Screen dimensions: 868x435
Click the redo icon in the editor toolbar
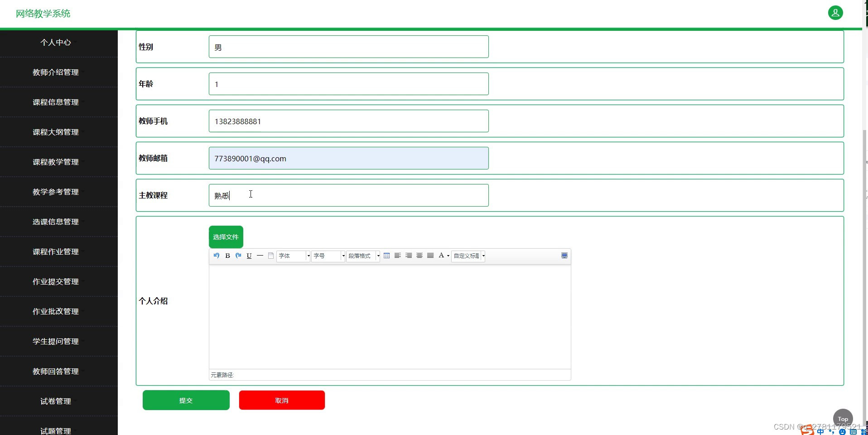[238, 256]
